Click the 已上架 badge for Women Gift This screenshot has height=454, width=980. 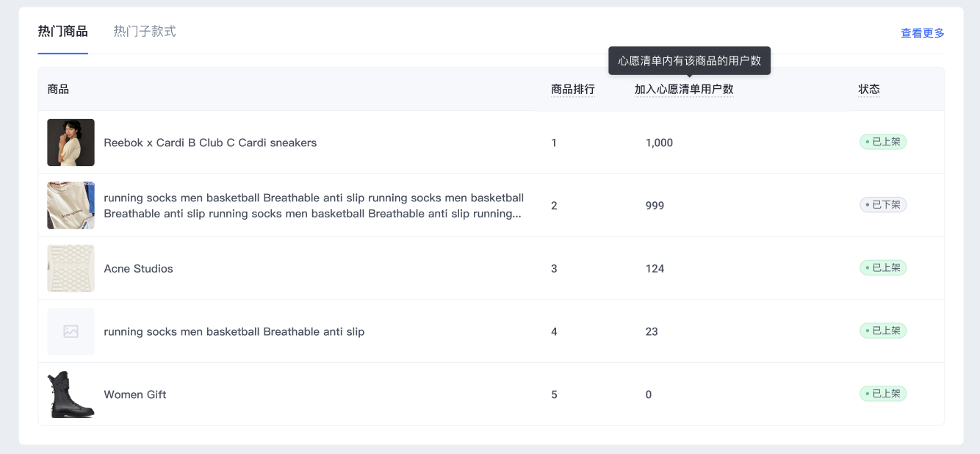(x=883, y=394)
